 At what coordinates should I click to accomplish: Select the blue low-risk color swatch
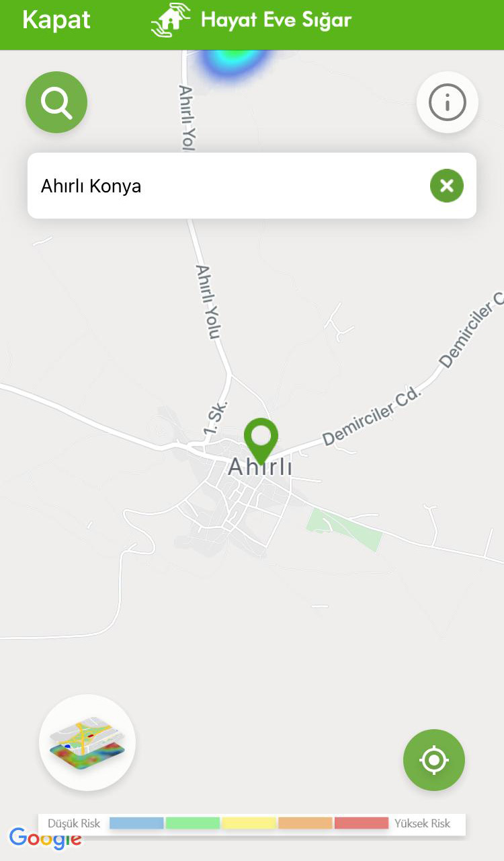pos(136,823)
